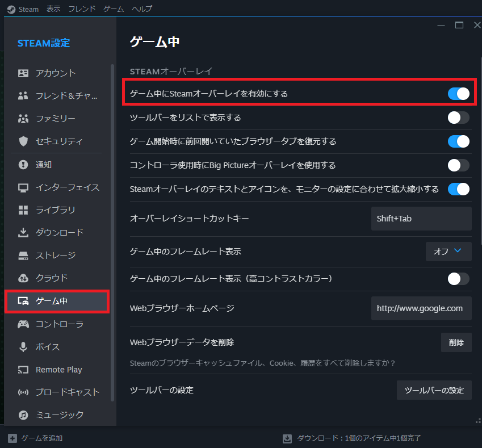Enable ツールバーをリストで表示する toggle
Viewport: 482px width, 448px height.
pyautogui.click(x=458, y=118)
